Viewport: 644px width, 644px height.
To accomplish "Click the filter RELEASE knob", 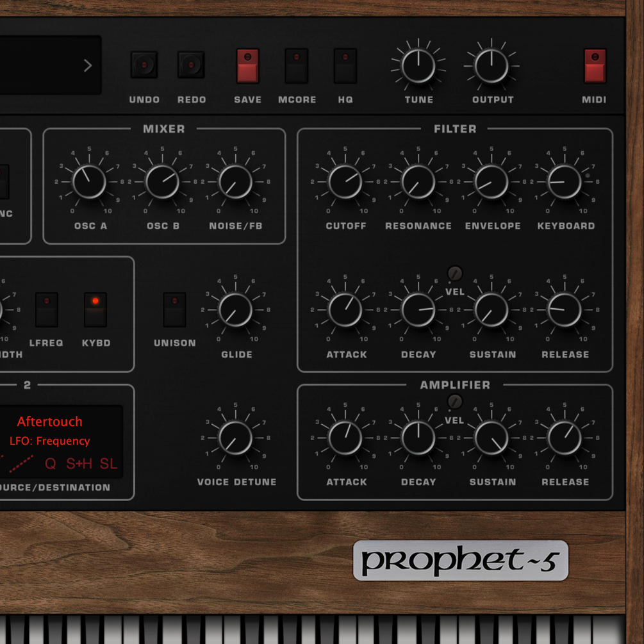I will [565, 310].
